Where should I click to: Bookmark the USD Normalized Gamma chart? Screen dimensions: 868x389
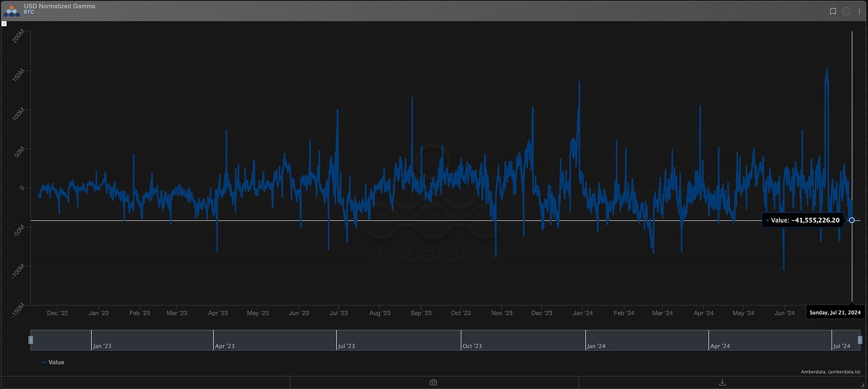point(833,11)
